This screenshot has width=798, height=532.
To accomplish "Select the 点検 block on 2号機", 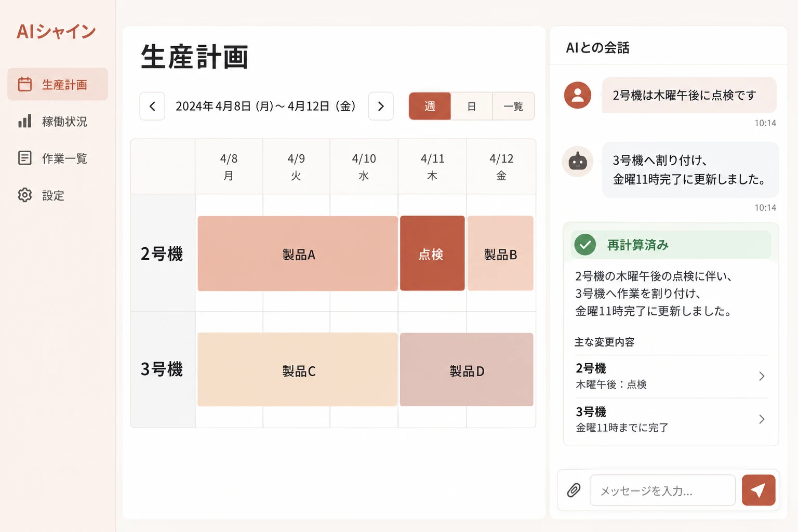I will point(432,254).
